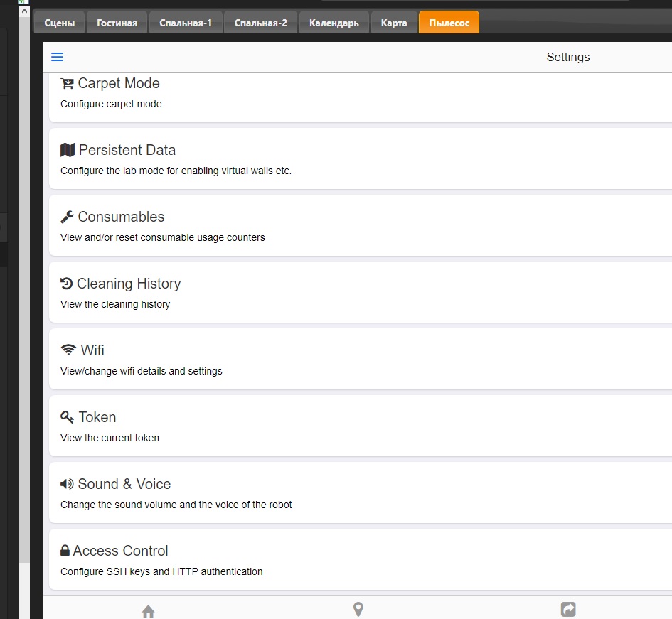Viewport: 672px width, 619px height.
Task: Open the Карта tab
Action: (394, 23)
